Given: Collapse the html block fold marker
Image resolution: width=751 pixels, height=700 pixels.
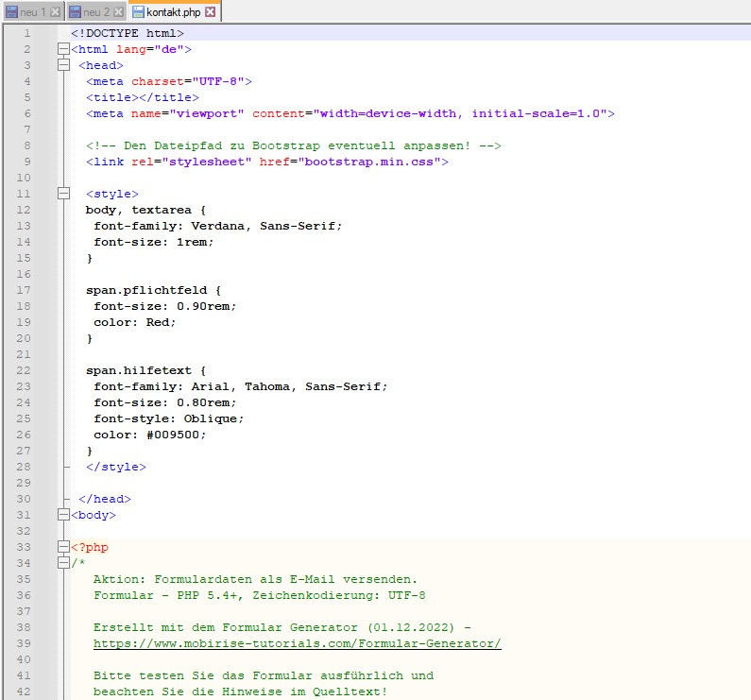Looking at the screenshot, I should point(63,49).
